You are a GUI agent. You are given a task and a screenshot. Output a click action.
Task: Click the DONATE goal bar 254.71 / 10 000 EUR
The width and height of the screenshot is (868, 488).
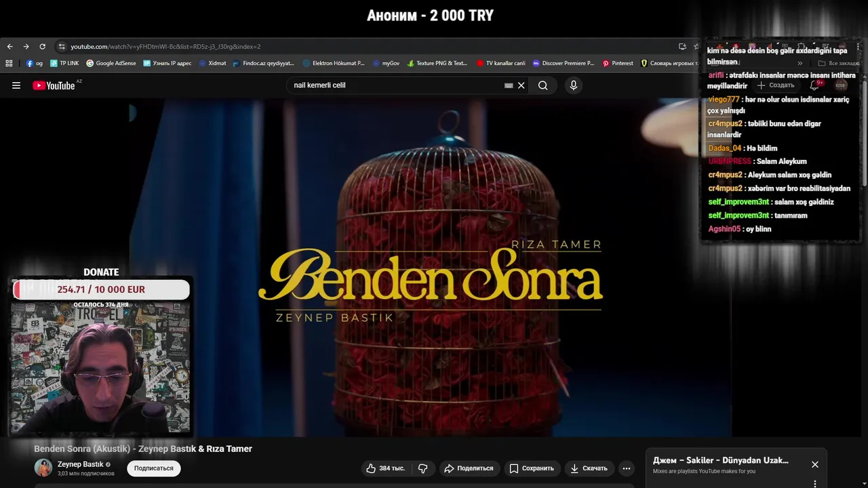point(101,289)
